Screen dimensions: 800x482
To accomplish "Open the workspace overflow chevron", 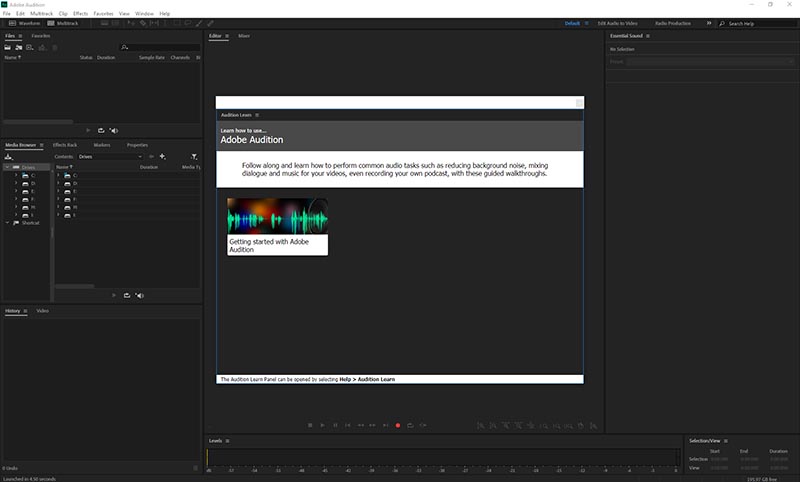I will [x=709, y=23].
